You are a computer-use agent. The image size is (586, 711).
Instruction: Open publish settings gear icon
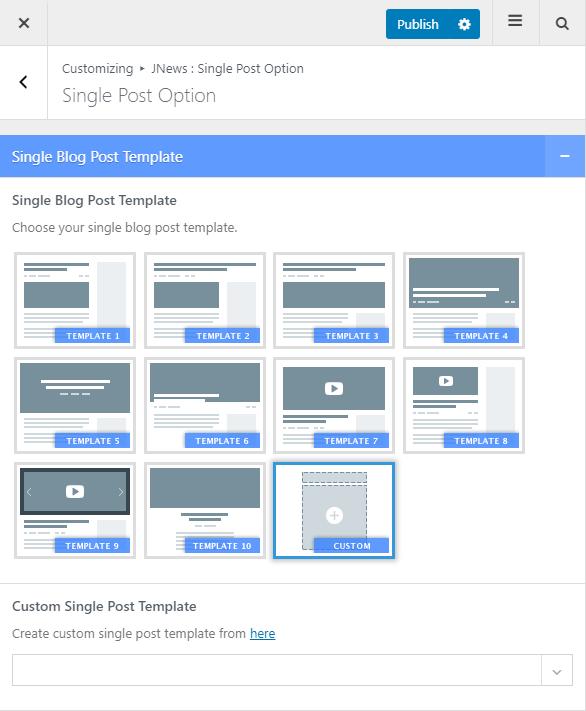point(464,24)
